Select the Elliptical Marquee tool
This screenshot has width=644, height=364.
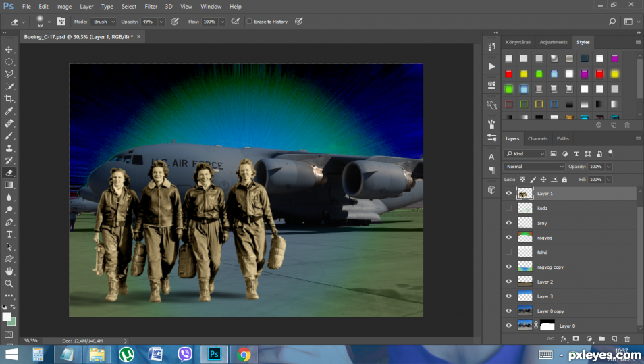click(9, 61)
